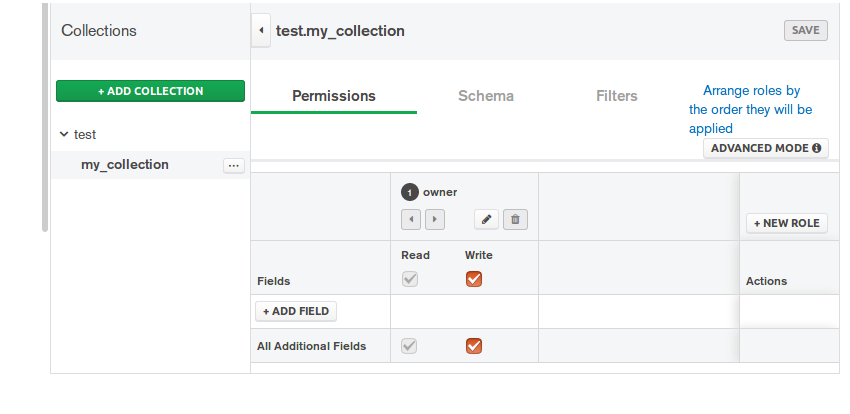Switch to the Schema tab
This screenshot has width=850, height=414.
(486, 96)
